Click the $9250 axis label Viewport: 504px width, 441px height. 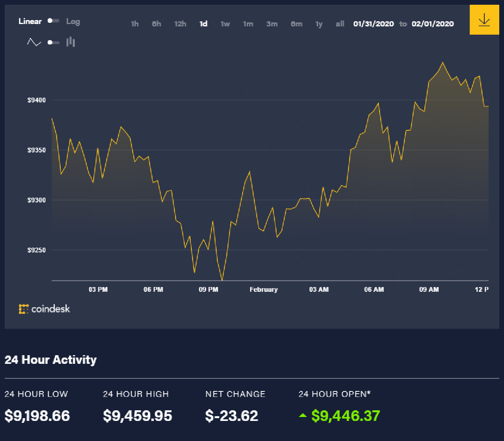pos(37,250)
